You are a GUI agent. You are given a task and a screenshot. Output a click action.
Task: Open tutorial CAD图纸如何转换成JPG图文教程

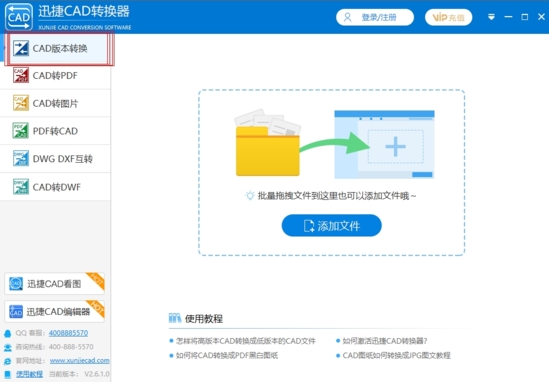(396, 355)
